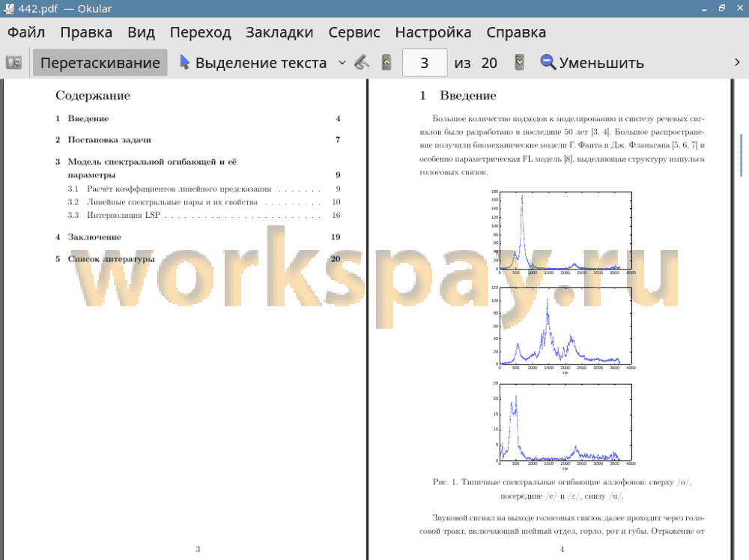Viewport: 749px width, 560px height.
Task: Toggle the sidebar panel icon
Action: click(13, 63)
